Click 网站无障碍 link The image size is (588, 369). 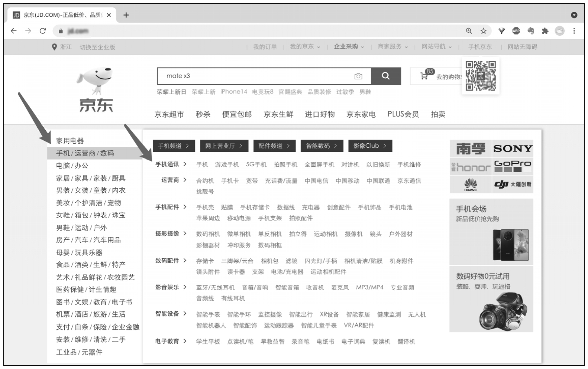pos(523,47)
